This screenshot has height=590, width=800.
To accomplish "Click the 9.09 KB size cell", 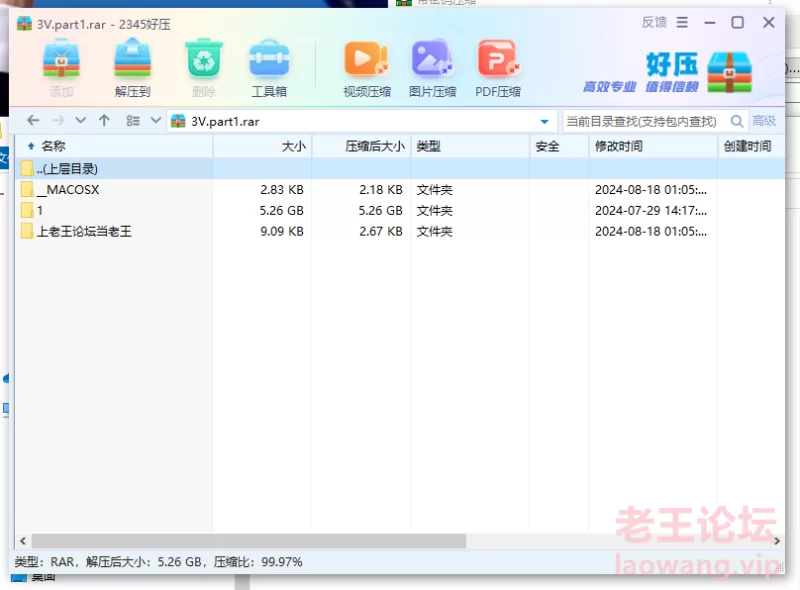I will [x=282, y=231].
